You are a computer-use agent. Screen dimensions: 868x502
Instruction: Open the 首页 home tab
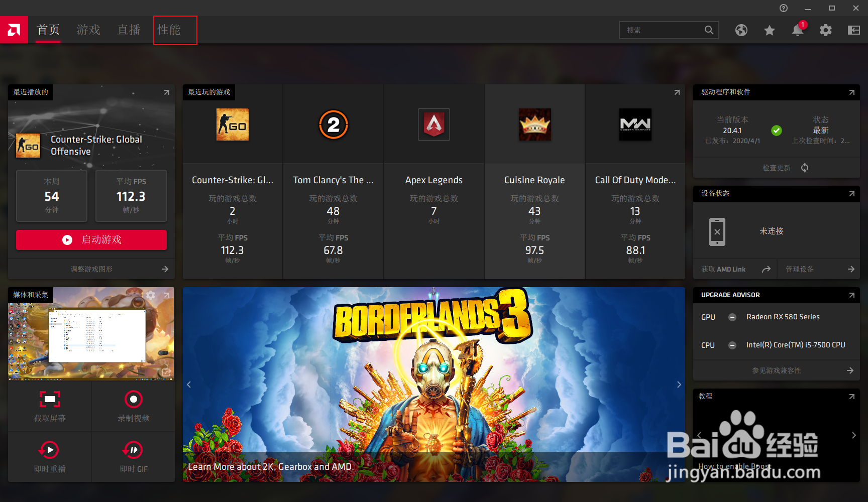click(x=48, y=30)
